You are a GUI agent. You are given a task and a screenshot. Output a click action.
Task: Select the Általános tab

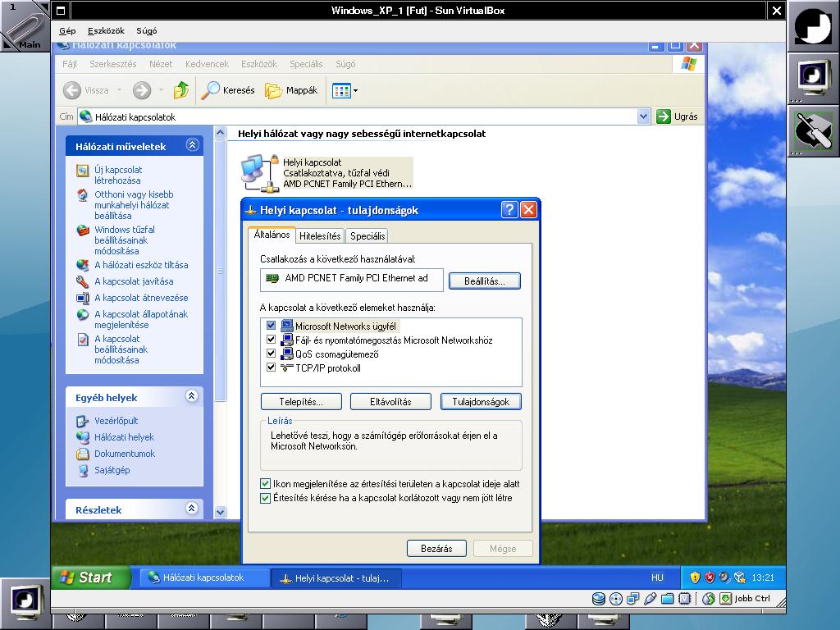tap(272, 234)
